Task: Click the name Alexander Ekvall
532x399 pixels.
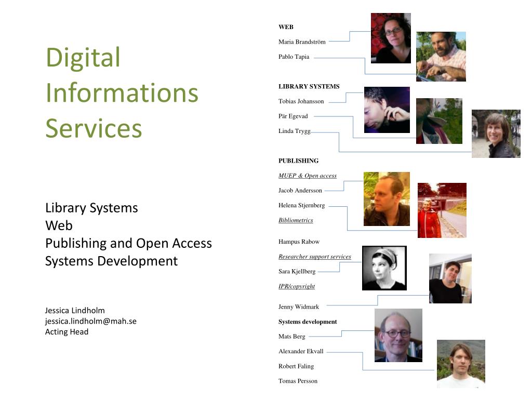Action: [301, 351]
